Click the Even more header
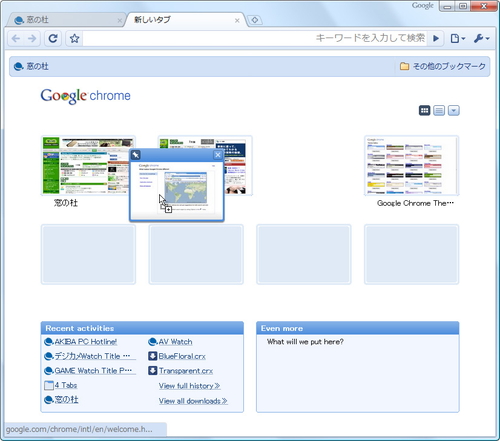 357,328
